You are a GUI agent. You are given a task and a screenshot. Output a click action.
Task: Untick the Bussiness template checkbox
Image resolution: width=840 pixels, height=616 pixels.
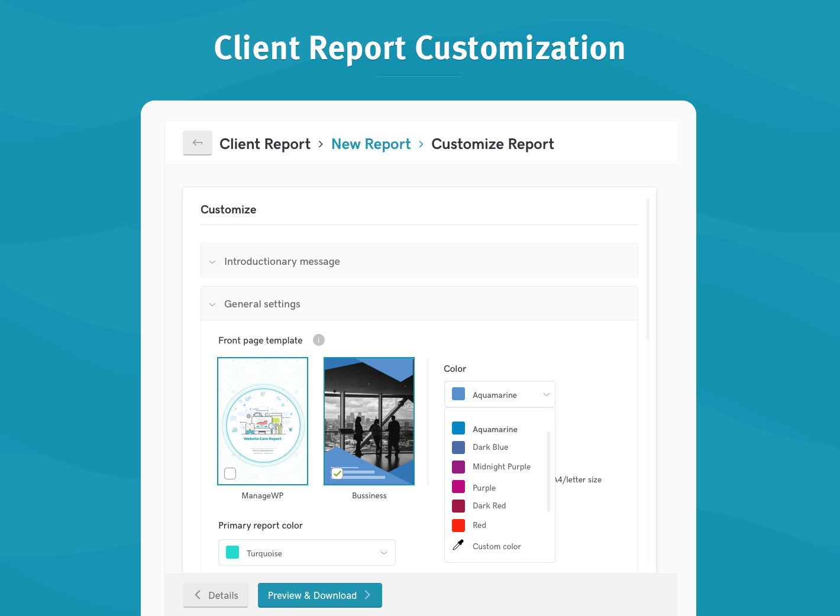pos(337,474)
